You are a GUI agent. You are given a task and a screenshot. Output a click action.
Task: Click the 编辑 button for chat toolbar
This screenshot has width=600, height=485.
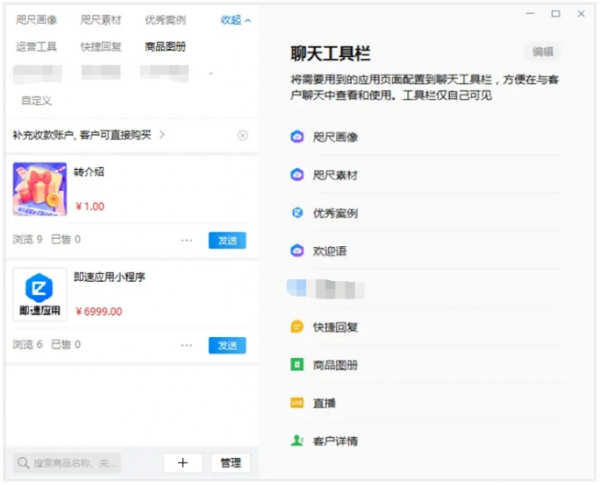[542, 52]
